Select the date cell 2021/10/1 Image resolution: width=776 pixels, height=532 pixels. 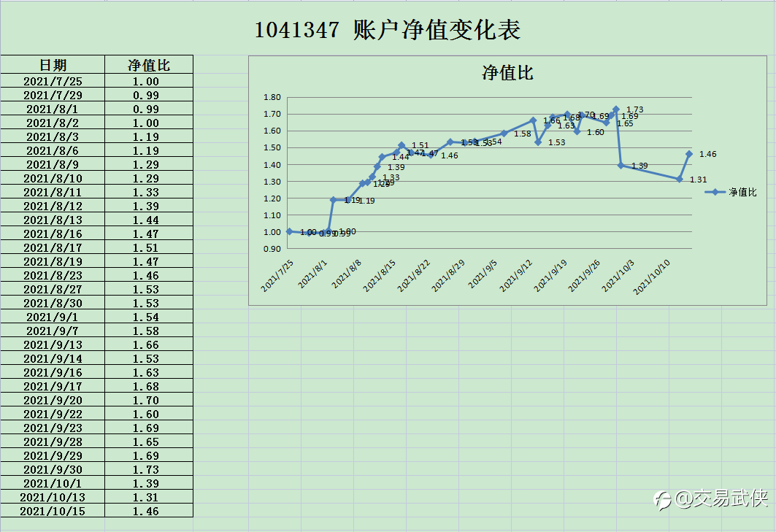[x=53, y=483]
